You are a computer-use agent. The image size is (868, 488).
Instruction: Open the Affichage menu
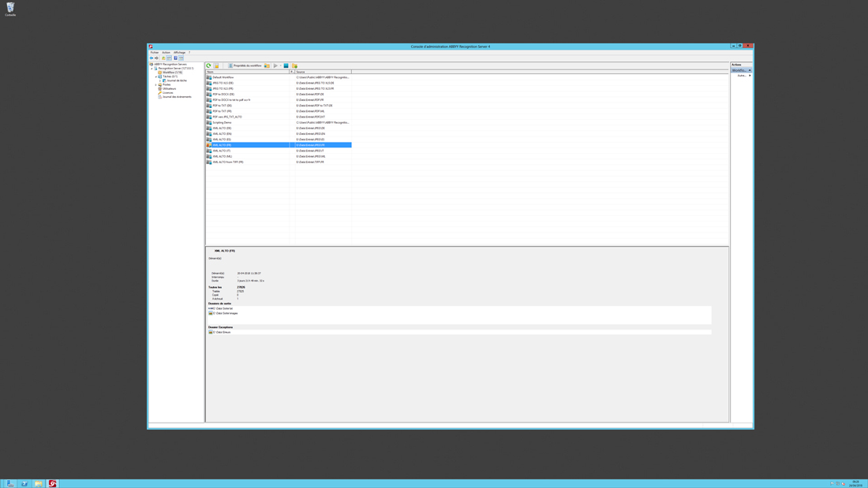pyautogui.click(x=179, y=53)
